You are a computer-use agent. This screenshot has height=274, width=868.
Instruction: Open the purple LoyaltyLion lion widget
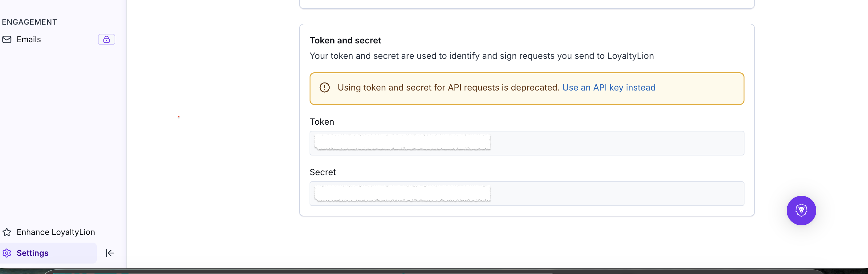pos(801,211)
